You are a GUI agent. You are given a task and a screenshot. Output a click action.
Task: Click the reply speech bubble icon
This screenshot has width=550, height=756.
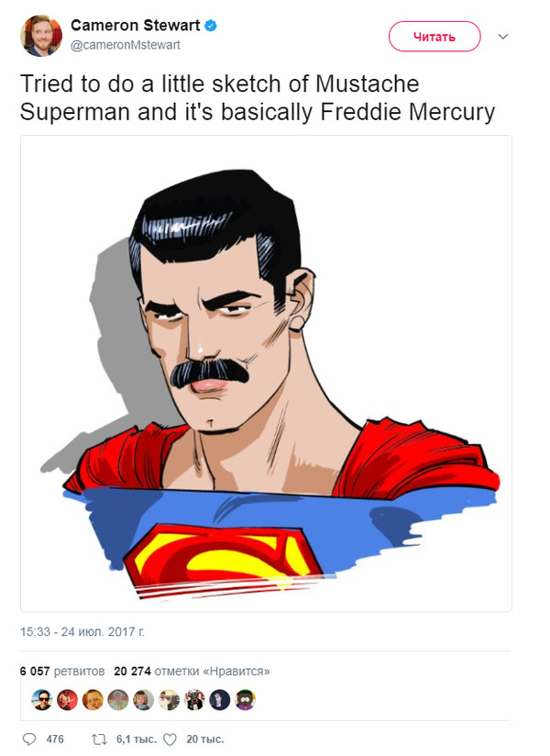click(x=29, y=739)
